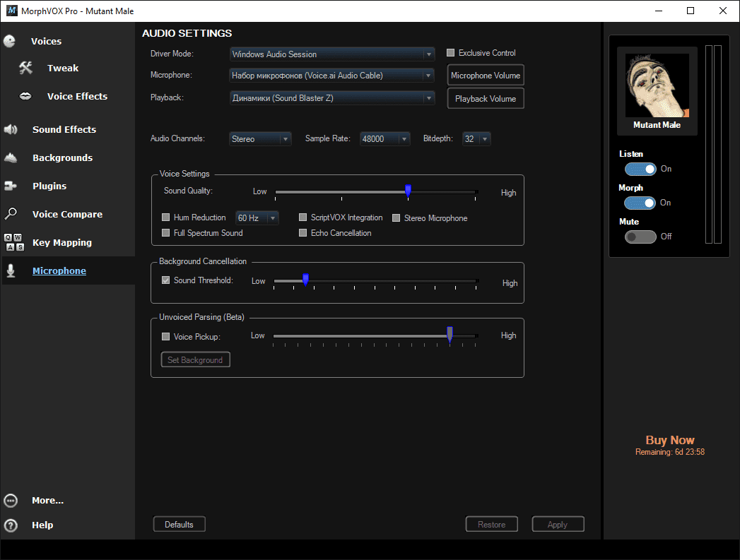This screenshot has width=740, height=560.
Task: Click the Sound Threshold slider handle
Action: tap(306, 279)
